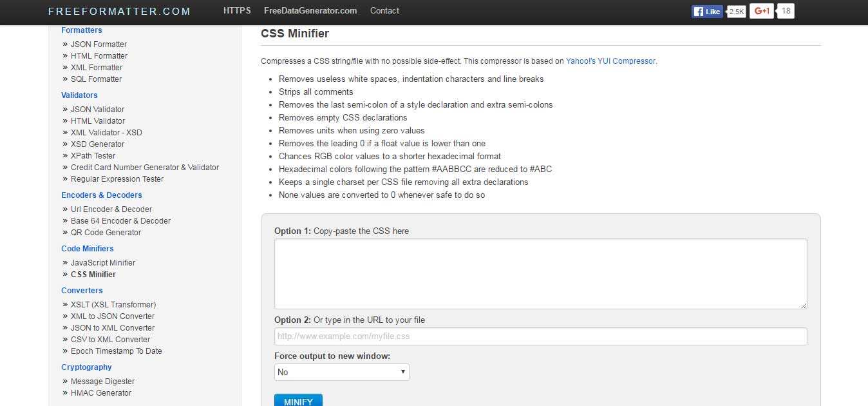This screenshot has height=406, width=868.
Task: Open Regular Expression Tester link
Action: coord(117,179)
